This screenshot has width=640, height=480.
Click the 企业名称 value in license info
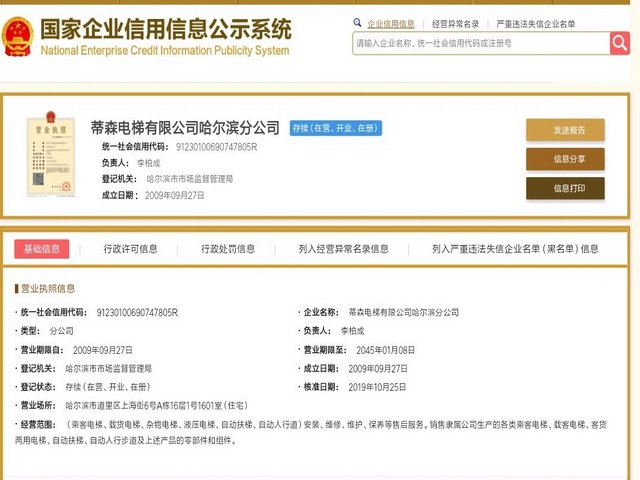(x=404, y=313)
